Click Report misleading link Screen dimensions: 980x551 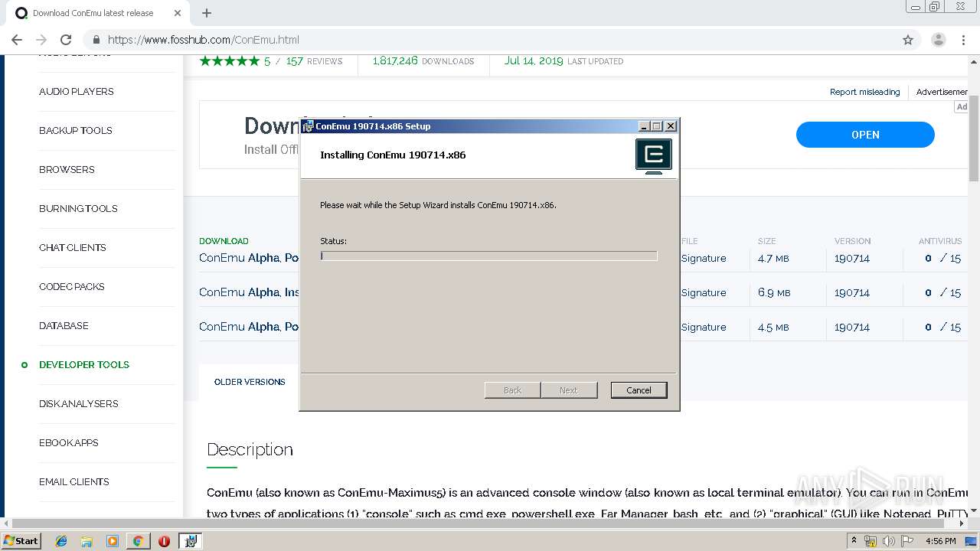864,92
